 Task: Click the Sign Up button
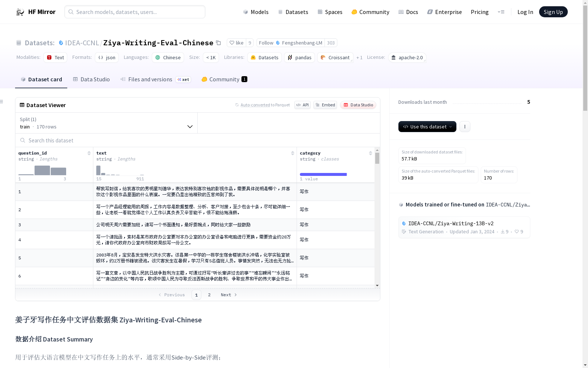click(553, 12)
